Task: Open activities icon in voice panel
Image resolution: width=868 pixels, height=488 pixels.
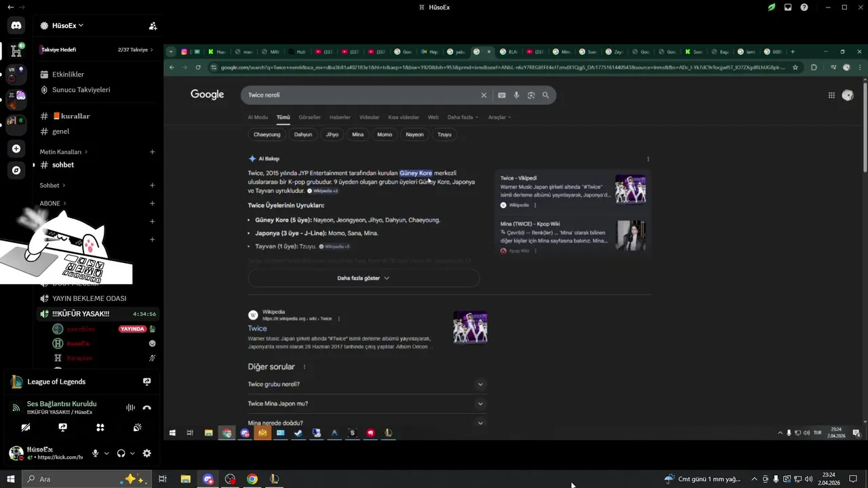Action: pos(100,428)
